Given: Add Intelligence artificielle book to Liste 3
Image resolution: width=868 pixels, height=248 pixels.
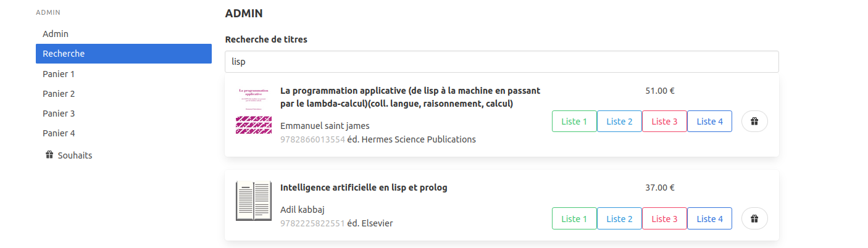Looking at the screenshot, I should (x=664, y=219).
